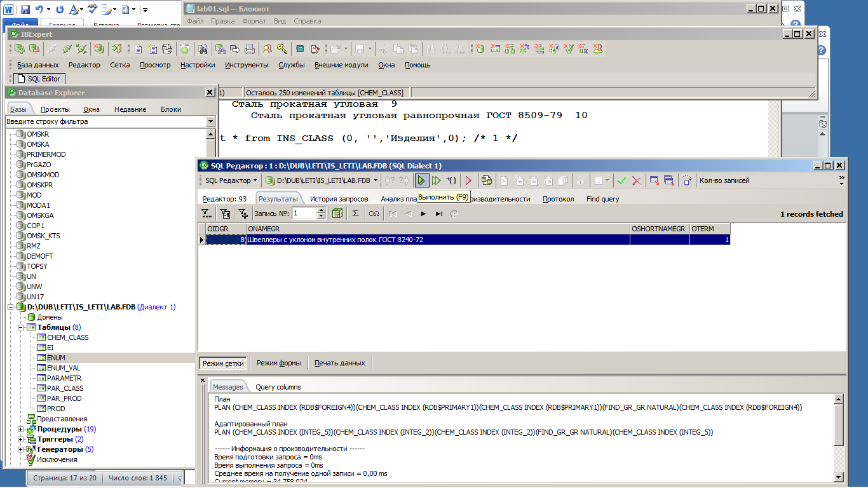
Task: Click the golden key Grant Manager icon
Action: click(x=281, y=48)
